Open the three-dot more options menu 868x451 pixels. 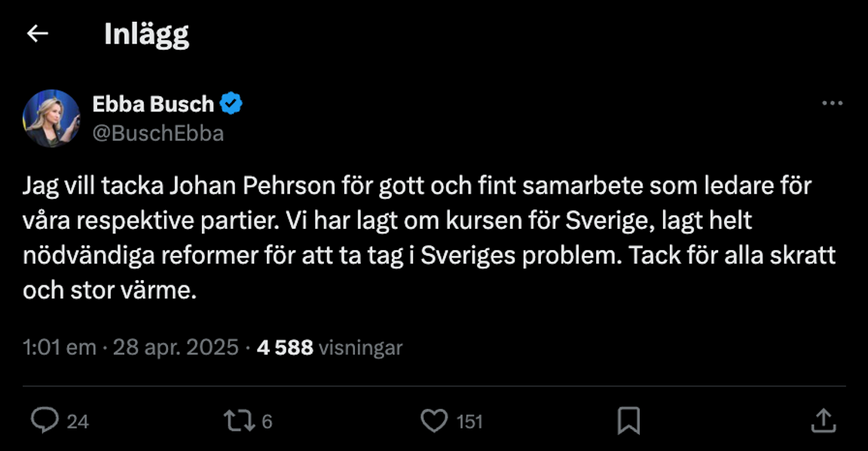(832, 103)
